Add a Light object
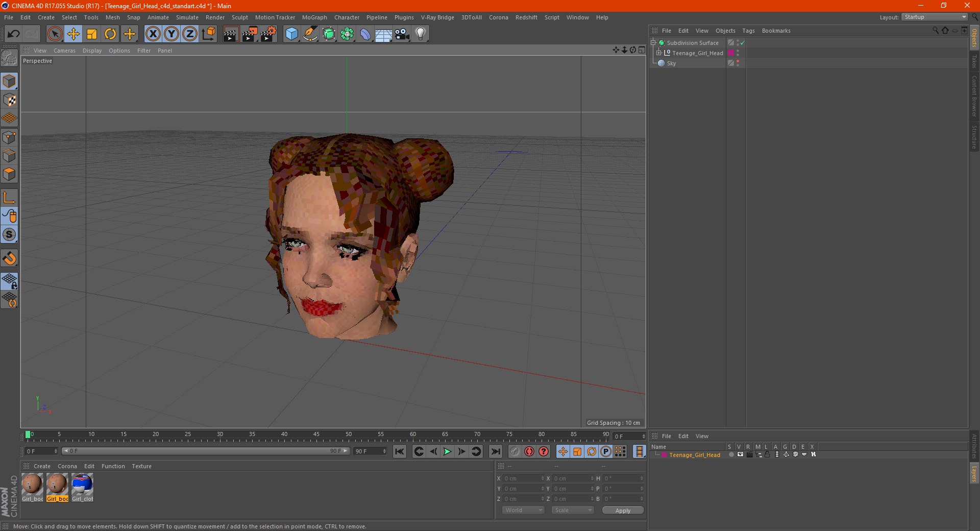The image size is (980, 531). click(421, 34)
